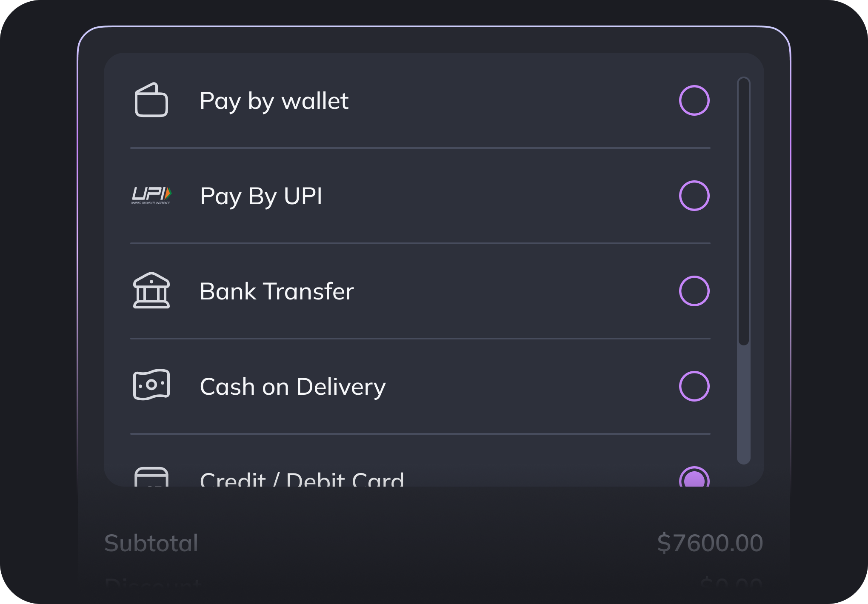The height and width of the screenshot is (604, 868).
Task: Click the lower scrollbar track area
Action: click(x=743, y=404)
